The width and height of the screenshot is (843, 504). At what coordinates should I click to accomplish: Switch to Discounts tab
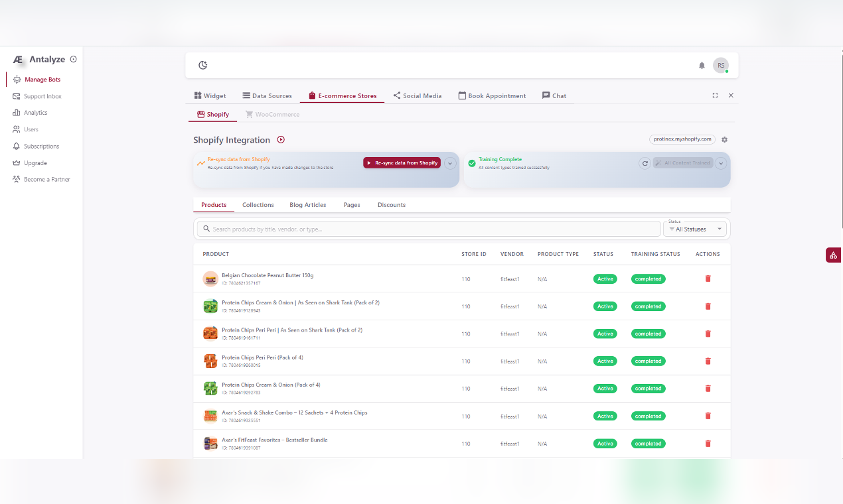392,205
